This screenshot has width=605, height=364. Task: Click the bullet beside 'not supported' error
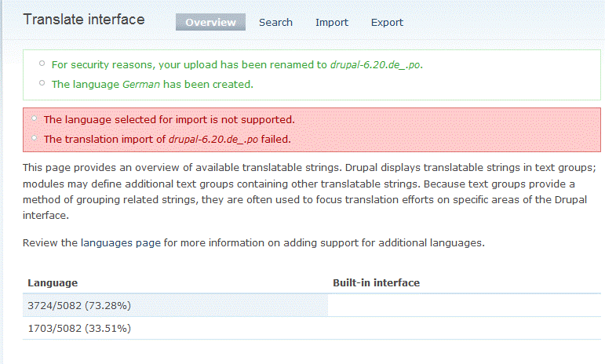pyautogui.click(x=35, y=119)
